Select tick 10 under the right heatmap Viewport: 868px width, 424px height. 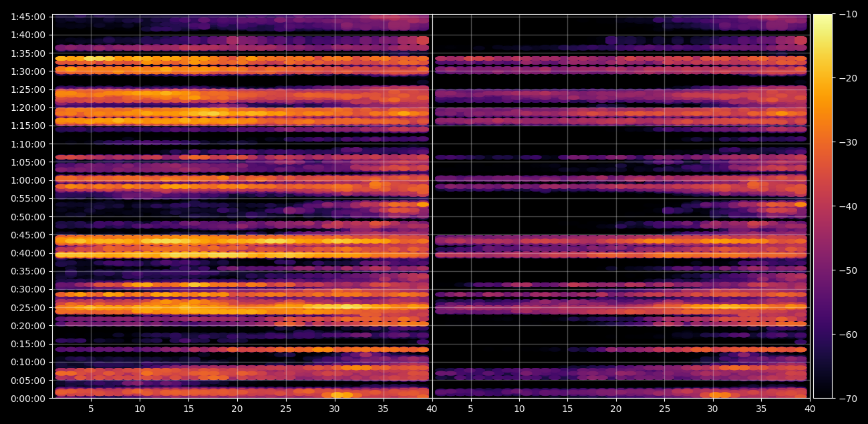pos(519,409)
